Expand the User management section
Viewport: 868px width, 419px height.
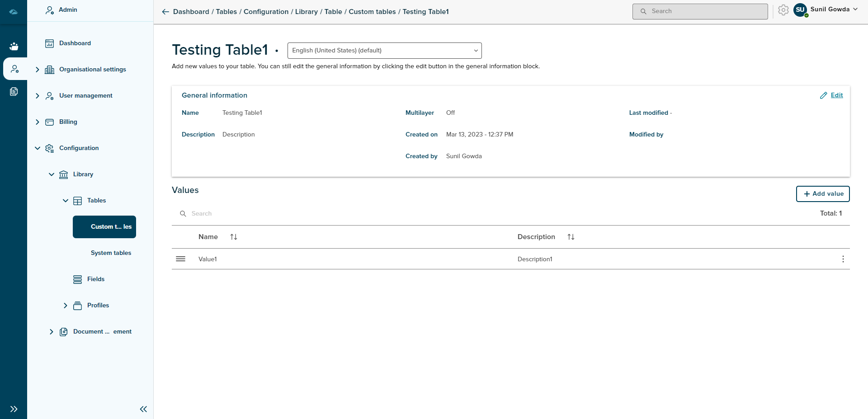click(x=38, y=96)
